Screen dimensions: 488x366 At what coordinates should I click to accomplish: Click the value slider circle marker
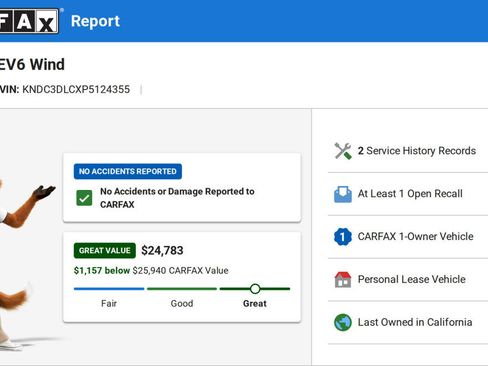(x=255, y=289)
